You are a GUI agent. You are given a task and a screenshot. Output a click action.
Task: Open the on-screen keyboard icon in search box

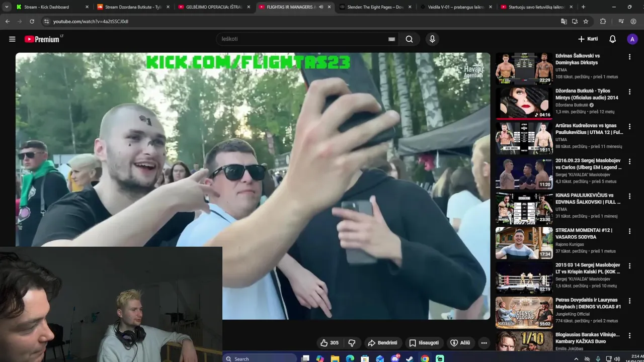pyautogui.click(x=391, y=39)
